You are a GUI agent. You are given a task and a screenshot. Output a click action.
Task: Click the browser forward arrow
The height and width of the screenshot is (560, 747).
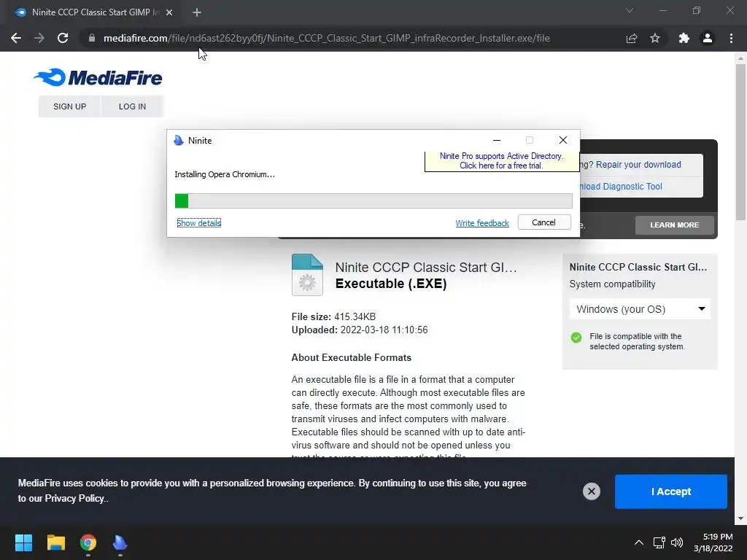click(x=39, y=38)
